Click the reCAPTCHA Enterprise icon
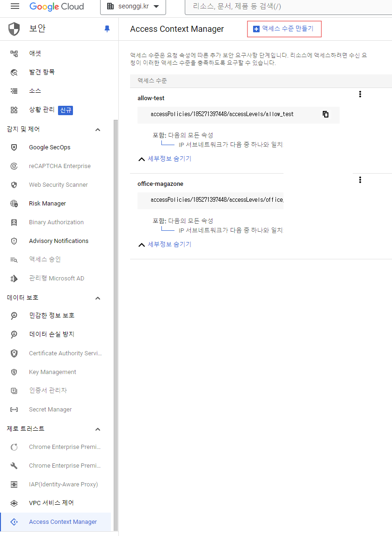Viewport: 392px width, 536px height. click(14, 166)
